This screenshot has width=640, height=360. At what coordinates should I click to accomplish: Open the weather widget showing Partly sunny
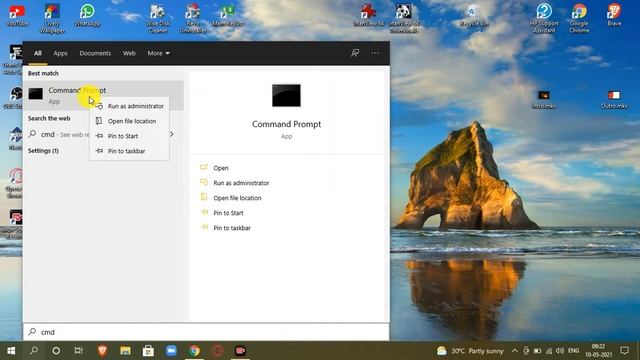click(470, 351)
